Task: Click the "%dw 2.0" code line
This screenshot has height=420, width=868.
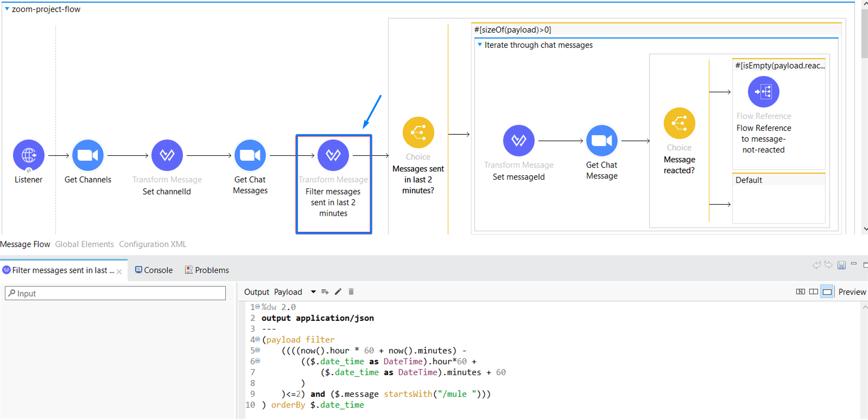Action: [279, 307]
